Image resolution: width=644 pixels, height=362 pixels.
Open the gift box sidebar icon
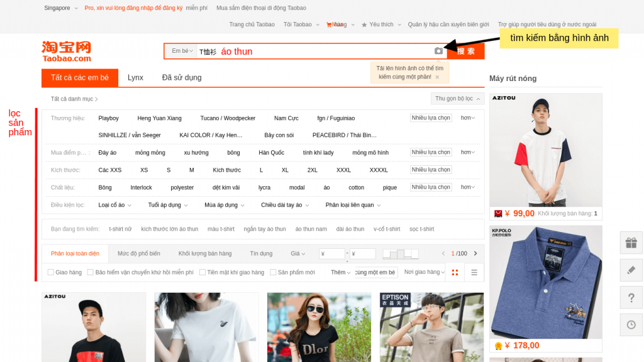(631, 243)
